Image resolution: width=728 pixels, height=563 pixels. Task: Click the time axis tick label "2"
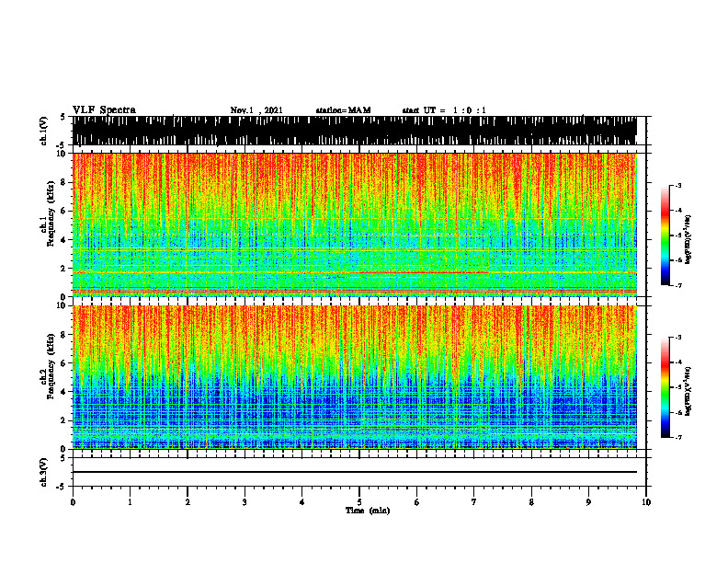tap(188, 502)
